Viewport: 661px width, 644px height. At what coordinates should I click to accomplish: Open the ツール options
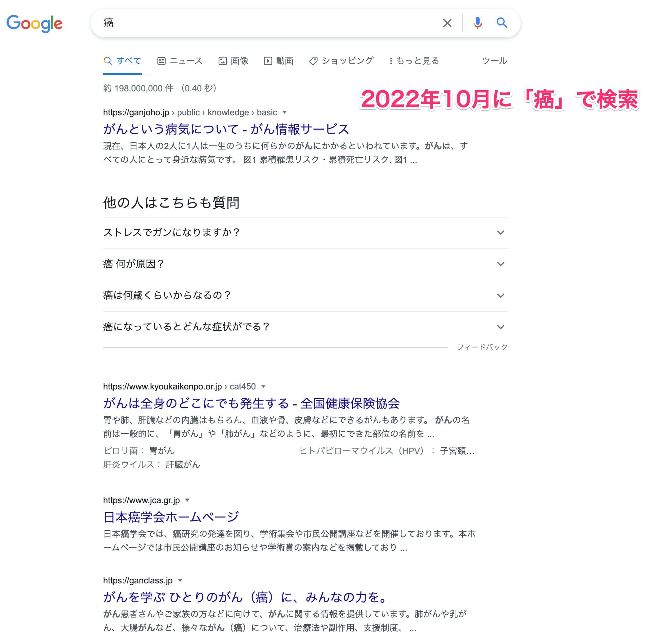(x=495, y=61)
